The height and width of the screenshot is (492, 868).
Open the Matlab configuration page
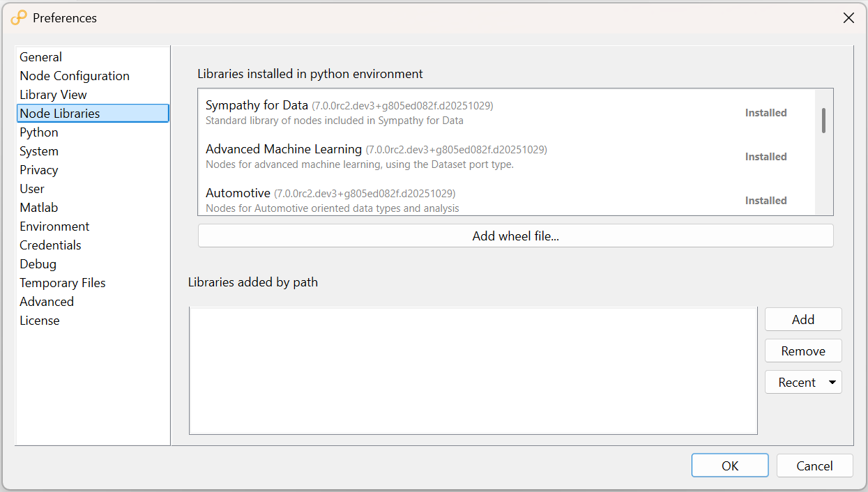[x=38, y=207]
